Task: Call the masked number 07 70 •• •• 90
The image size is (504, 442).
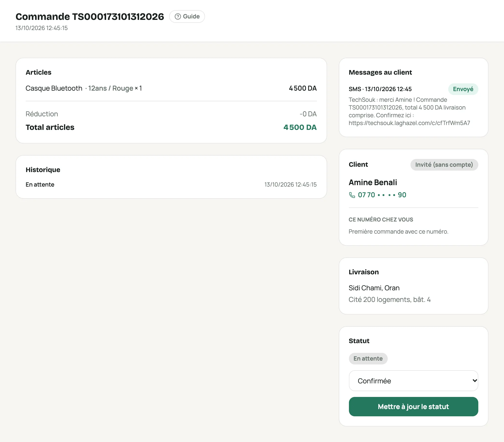Action: [x=382, y=195]
